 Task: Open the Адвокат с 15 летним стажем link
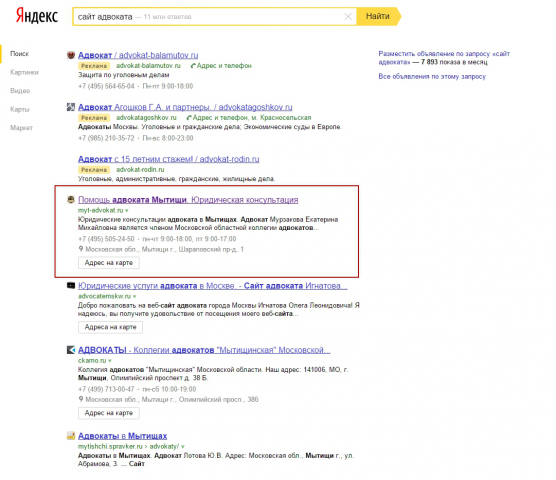[x=168, y=159]
